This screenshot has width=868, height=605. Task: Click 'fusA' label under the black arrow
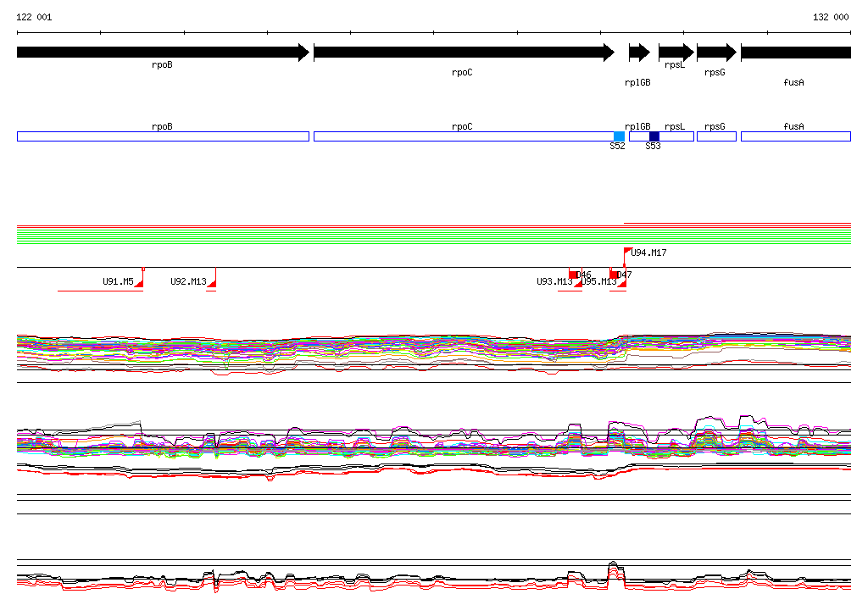793,82
